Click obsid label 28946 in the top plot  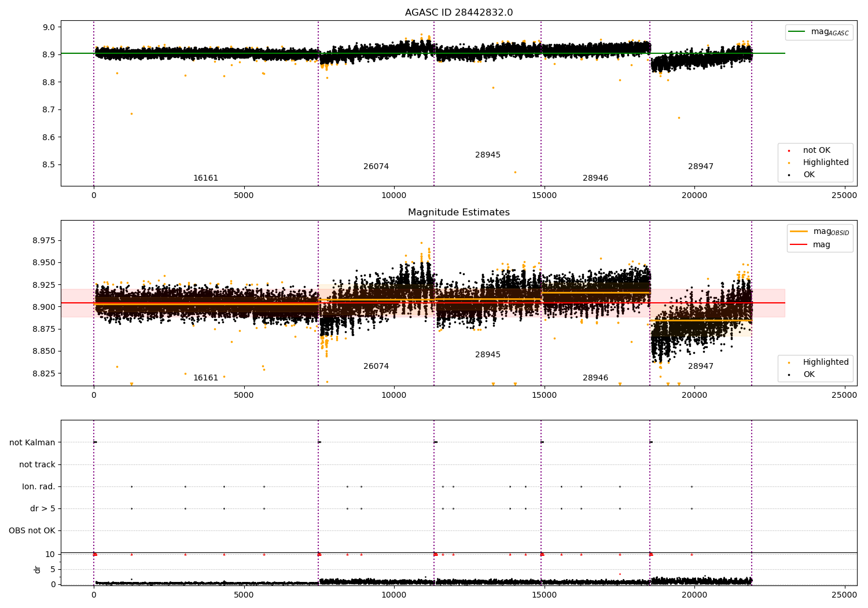point(595,178)
